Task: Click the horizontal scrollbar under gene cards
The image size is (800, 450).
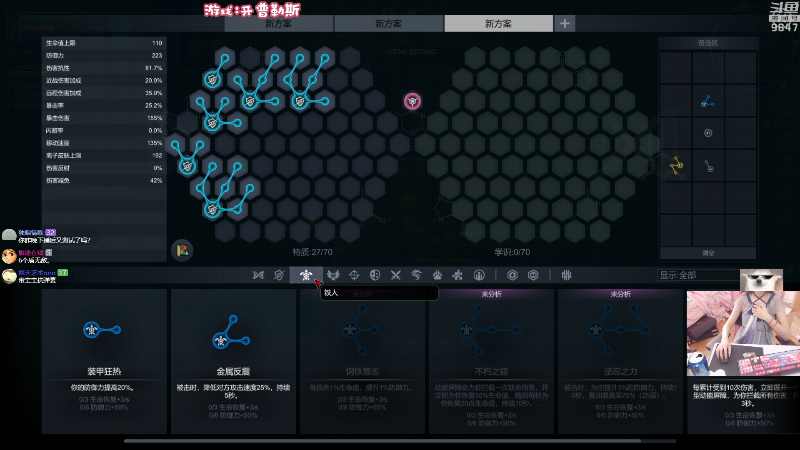Action: coord(383,441)
